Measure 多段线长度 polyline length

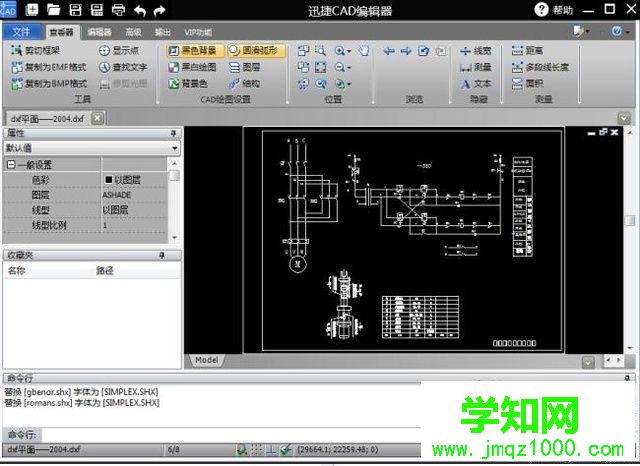[x=540, y=67]
